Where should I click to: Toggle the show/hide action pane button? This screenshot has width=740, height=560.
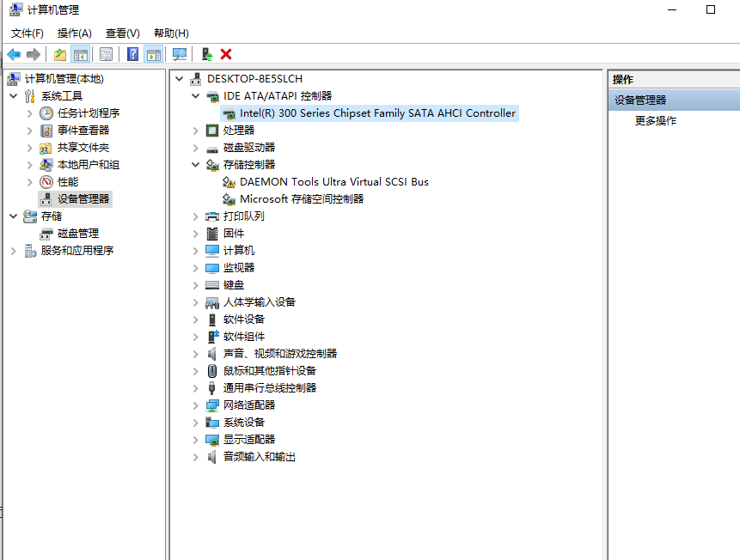click(x=154, y=54)
